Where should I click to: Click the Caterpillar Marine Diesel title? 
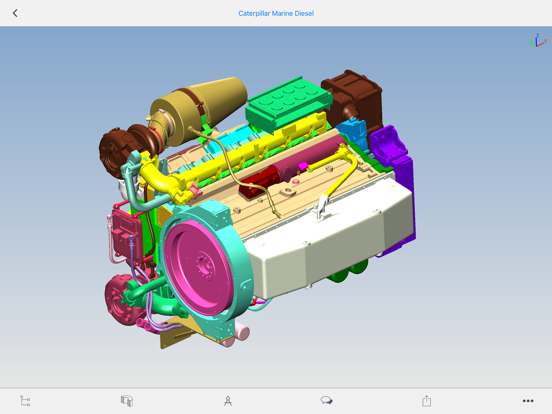point(276,13)
